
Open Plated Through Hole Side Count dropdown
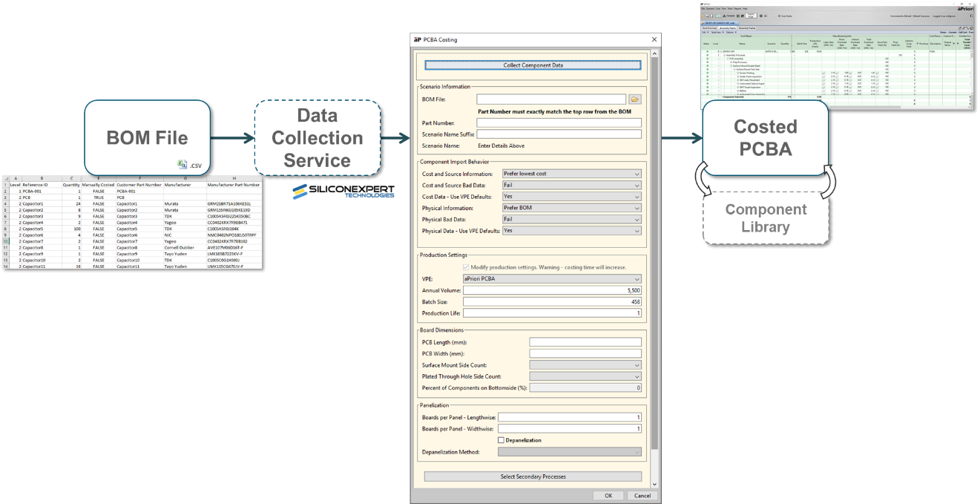585,376
